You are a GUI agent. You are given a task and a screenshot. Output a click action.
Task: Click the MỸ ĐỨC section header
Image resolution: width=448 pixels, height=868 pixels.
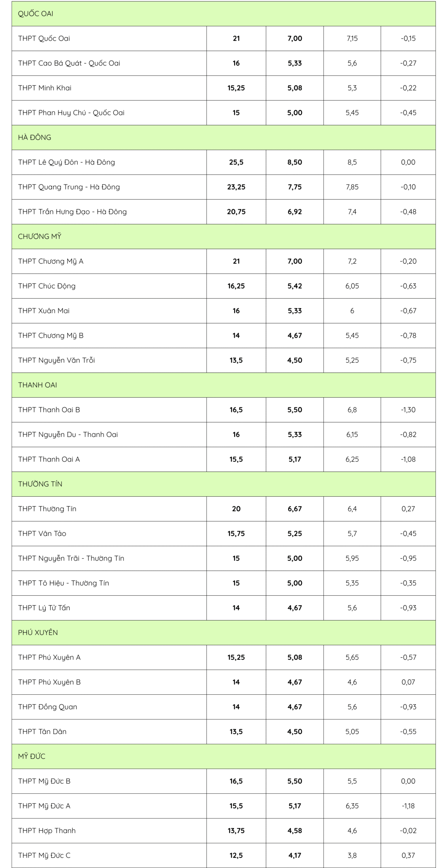click(32, 756)
